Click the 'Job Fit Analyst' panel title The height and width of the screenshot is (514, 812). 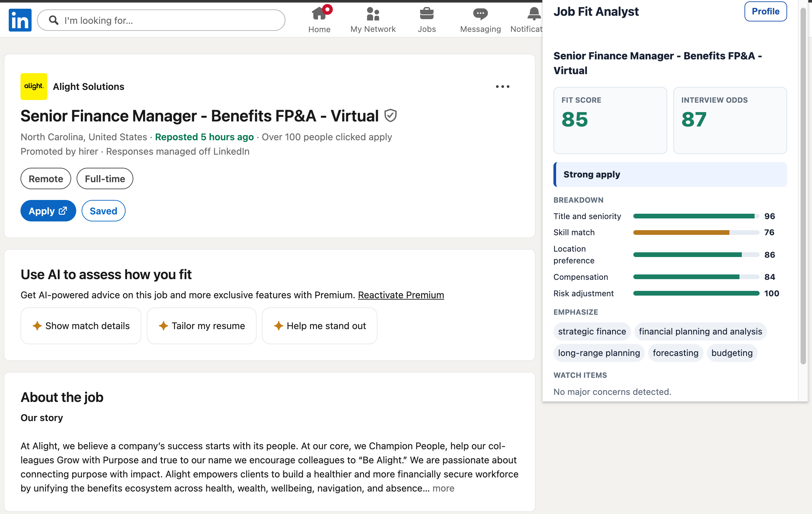(x=596, y=11)
